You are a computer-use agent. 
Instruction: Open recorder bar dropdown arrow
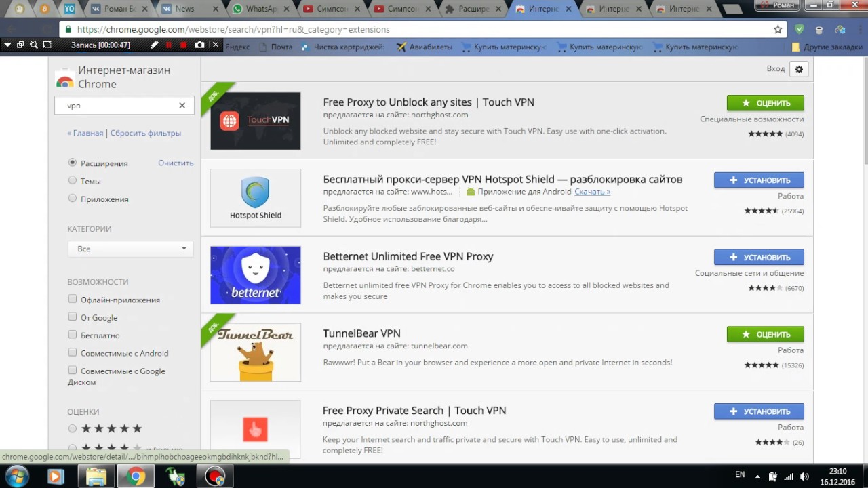[7, 45]
